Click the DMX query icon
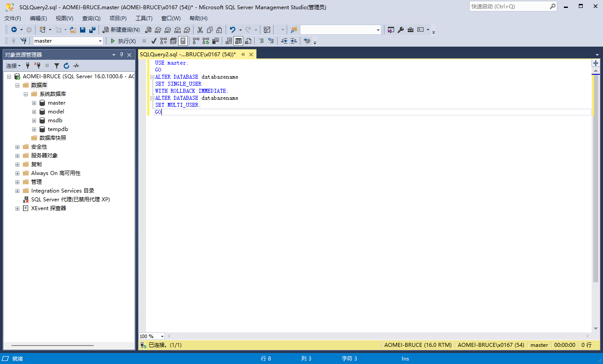603x364 pixels. coord(168,30)
